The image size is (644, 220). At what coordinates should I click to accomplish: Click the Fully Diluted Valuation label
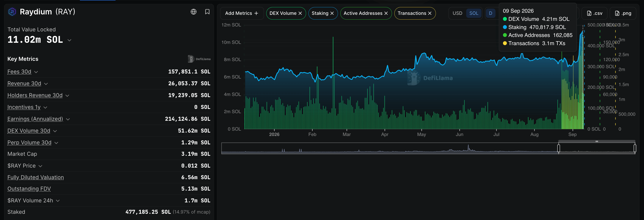[36, 177]
